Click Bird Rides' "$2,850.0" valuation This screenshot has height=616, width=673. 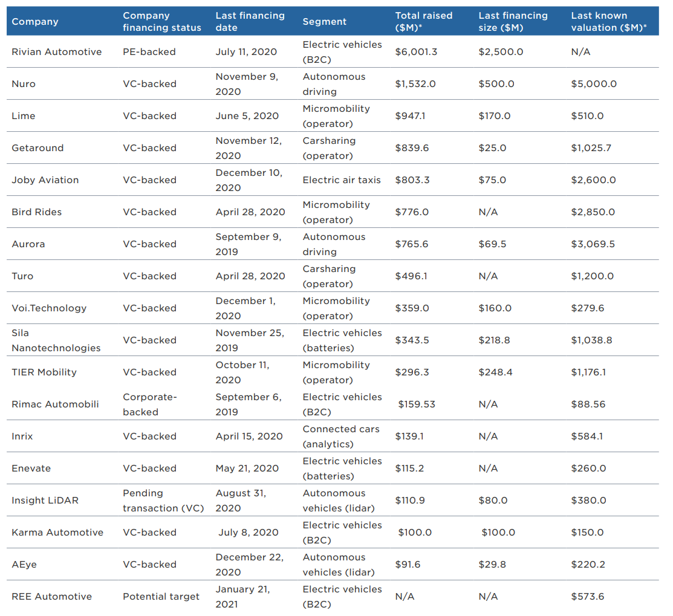click(x=593, y=212)
